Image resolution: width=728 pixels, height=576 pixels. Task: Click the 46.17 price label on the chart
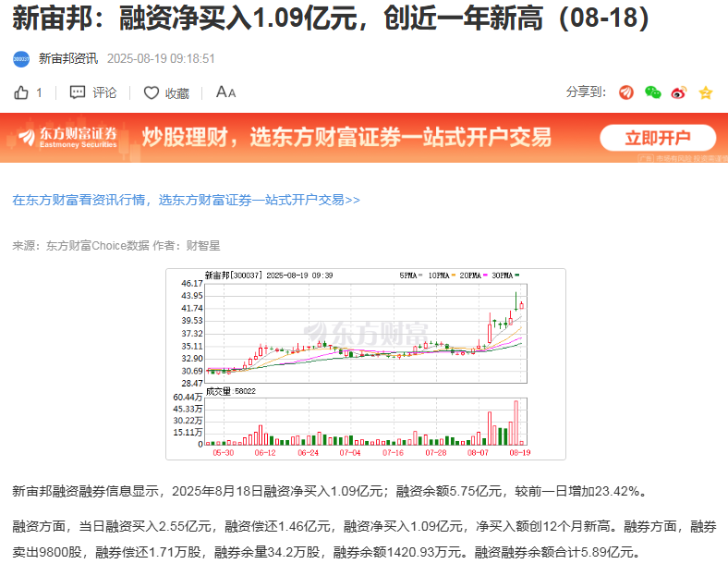pos(192,283)
